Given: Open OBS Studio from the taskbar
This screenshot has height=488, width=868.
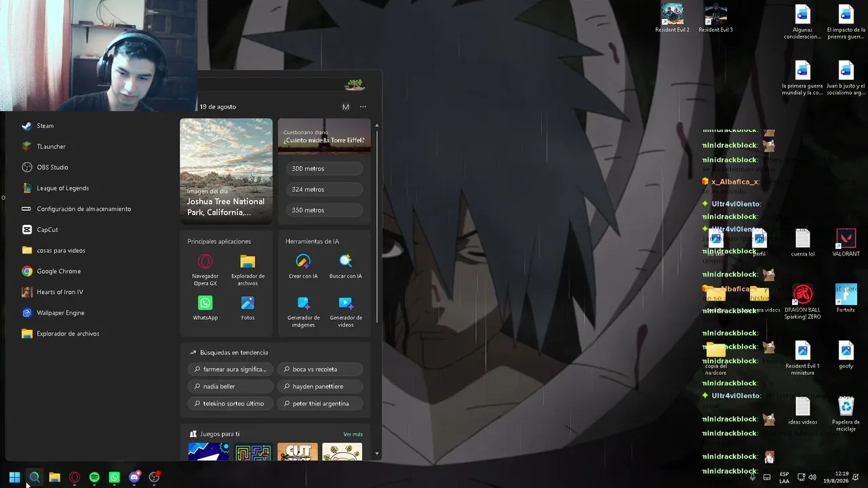Looking at the screenshot, I should click(x=155, y=477).
